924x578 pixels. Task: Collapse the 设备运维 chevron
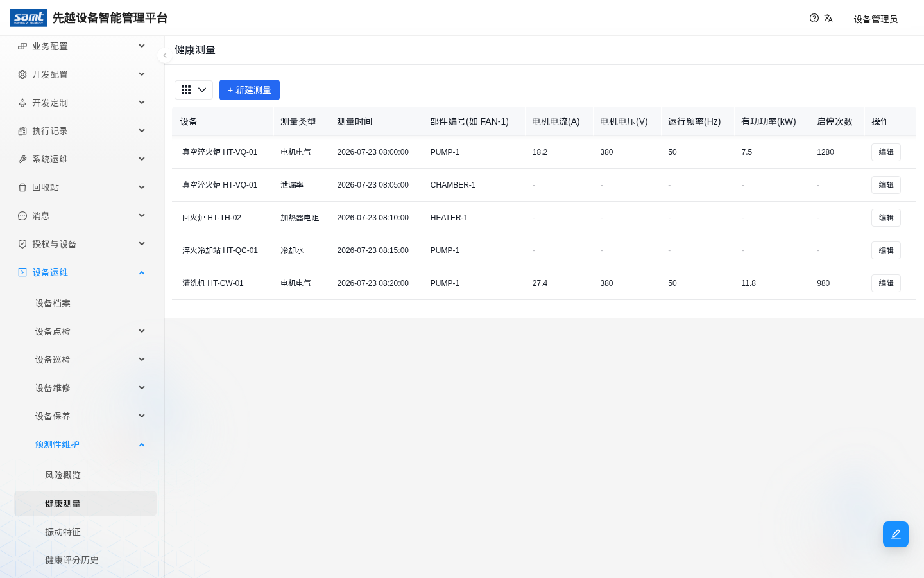point(142,272)
